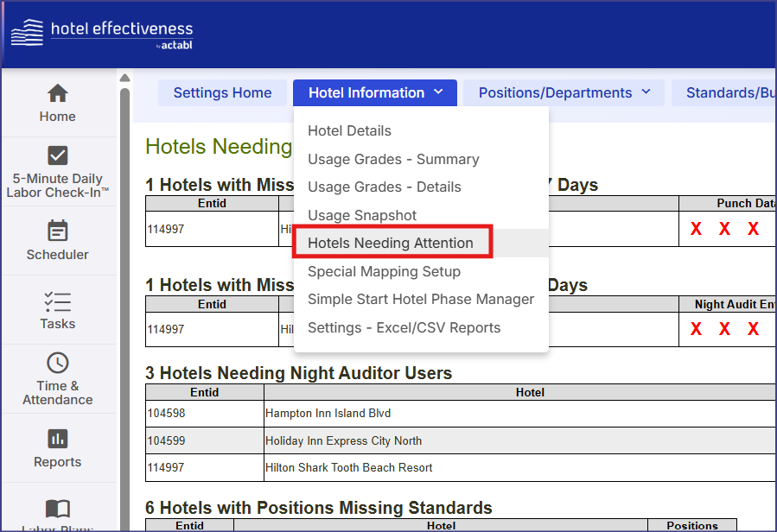
Task: Collapse the Hotel Information dropdown
Action: click(374, 93)
